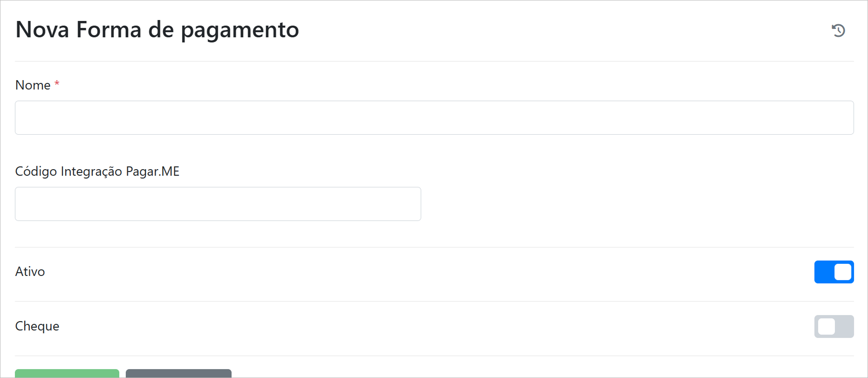Click the Código Integração Pagar.ME input
The image size is (868, 378).
(x=218, y=204)
